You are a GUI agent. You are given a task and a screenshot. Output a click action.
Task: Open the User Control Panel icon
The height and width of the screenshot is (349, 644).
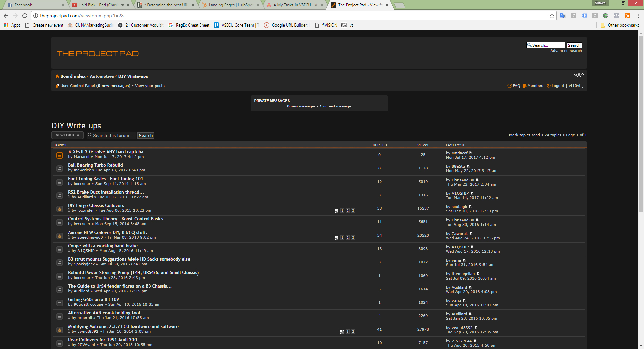coord(57,86)
